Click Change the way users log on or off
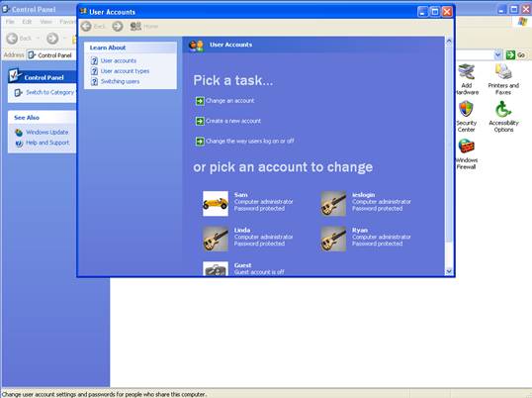Screen dimensions: 532x398 coord(250,141)
